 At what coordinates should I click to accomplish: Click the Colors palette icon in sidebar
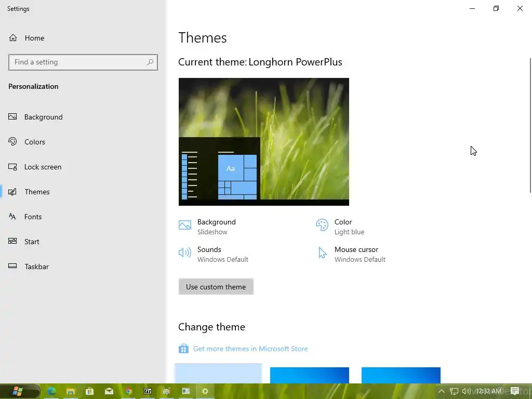(12, 141)
